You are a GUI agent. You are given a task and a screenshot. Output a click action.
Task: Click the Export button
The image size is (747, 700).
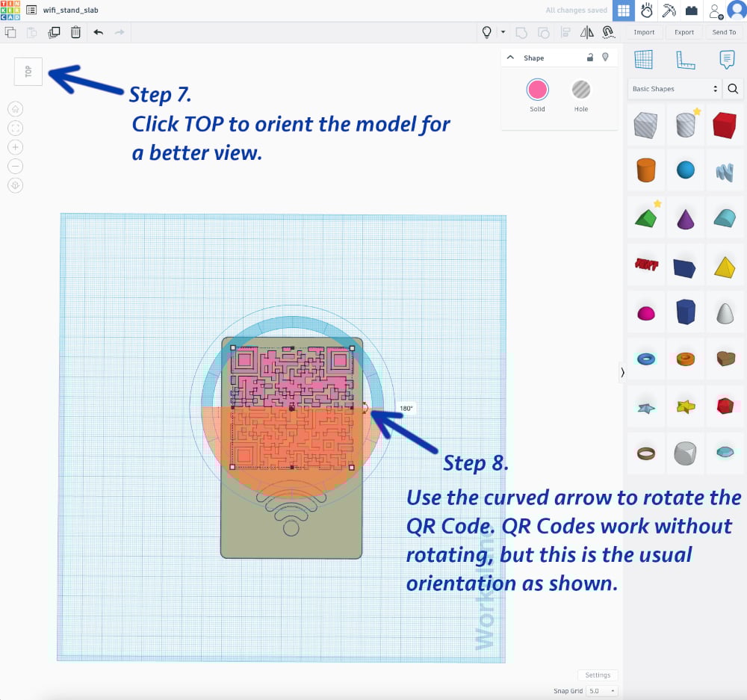[684, 32]
